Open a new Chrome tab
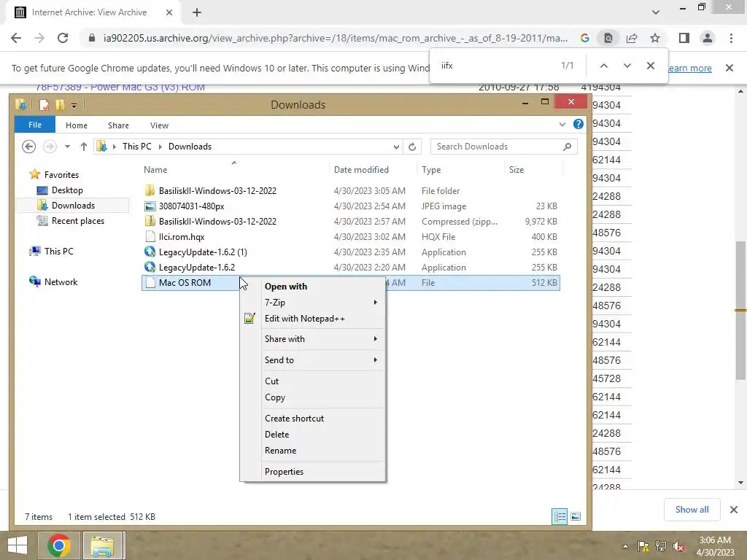The image size is (747, 560). (197, 12)
